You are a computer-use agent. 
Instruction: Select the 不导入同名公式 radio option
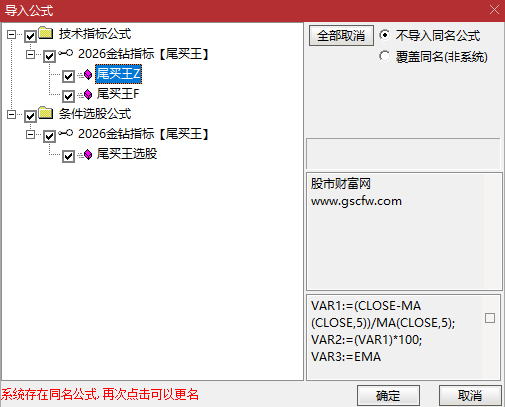click(x=384, y=35)
